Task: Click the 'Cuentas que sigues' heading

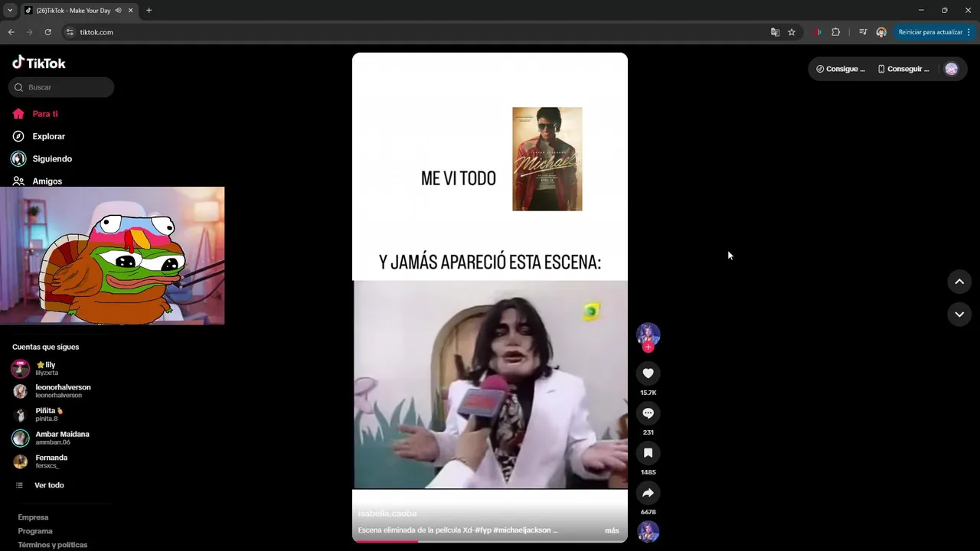Action: point(45,347)
